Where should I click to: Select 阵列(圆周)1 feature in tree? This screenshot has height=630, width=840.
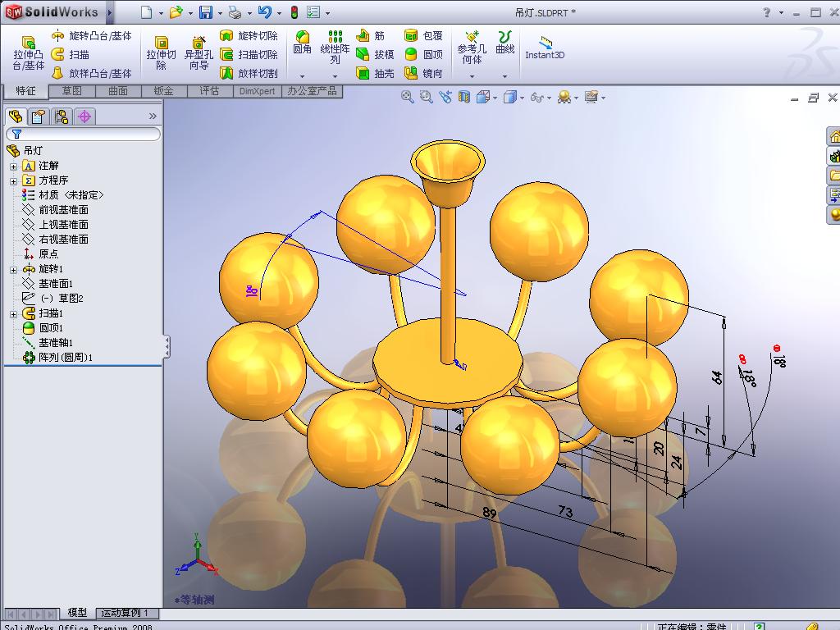[57, 358]
